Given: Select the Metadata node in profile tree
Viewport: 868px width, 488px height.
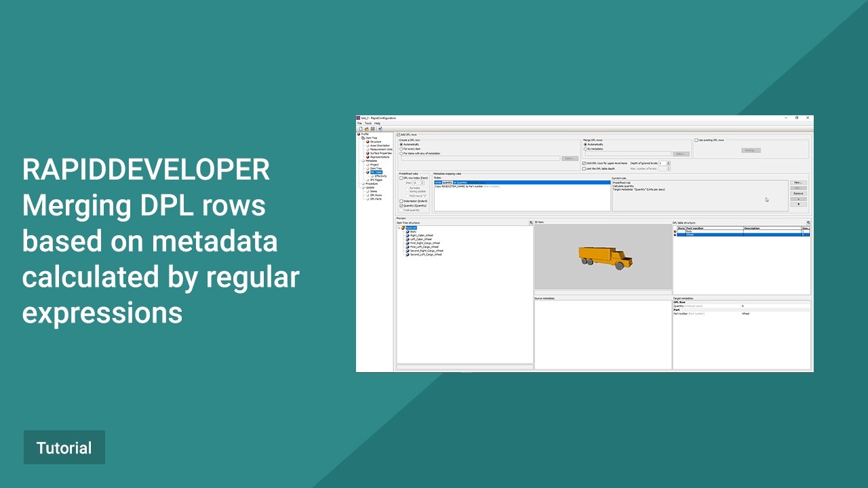Looking at the screenshot, I should tap(372, 161).
